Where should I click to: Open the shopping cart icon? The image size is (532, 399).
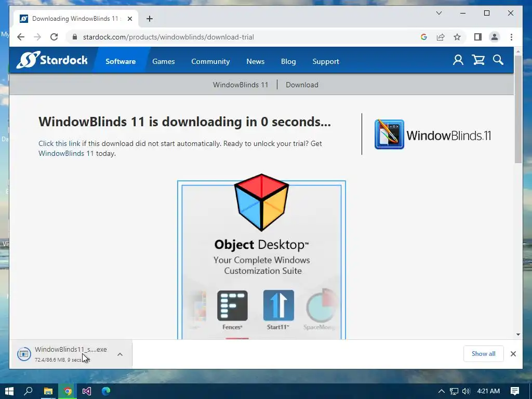point(478,60)
